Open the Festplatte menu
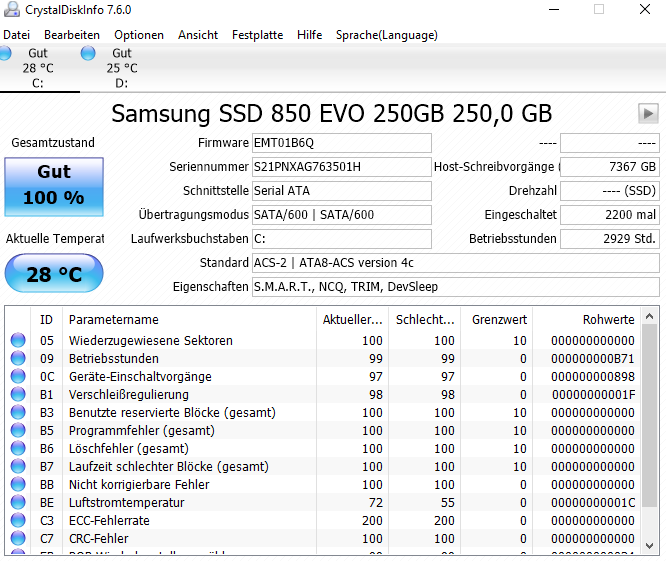 (x=257, y=35)
